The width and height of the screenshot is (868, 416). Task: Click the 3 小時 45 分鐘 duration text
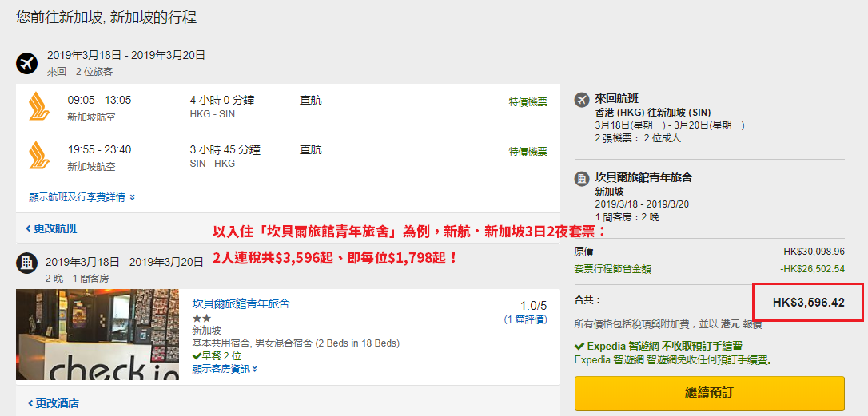[225, 149]
